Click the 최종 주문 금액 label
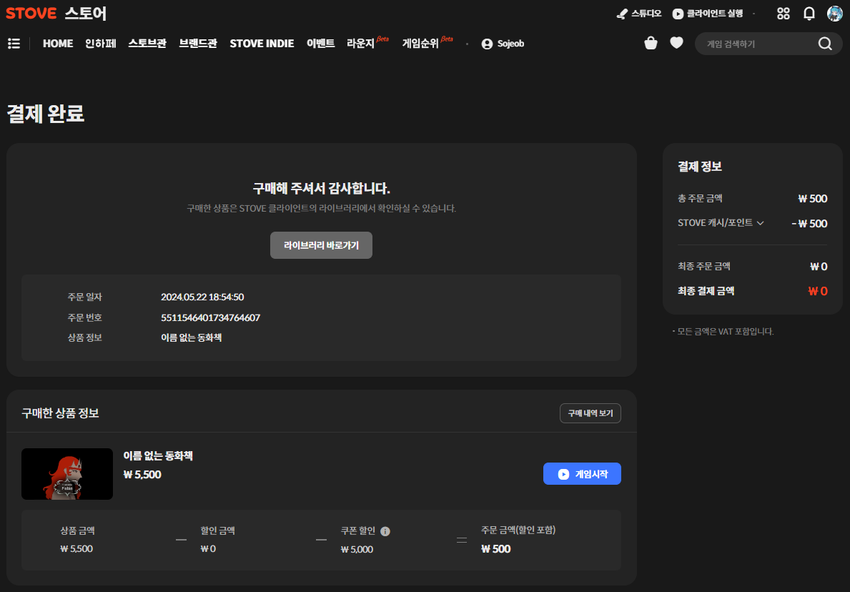This screenshot has width=850, height=592. (x=704, y=266)
